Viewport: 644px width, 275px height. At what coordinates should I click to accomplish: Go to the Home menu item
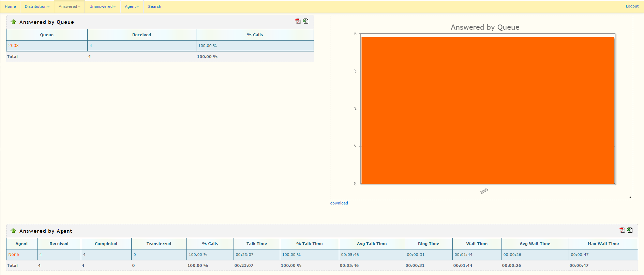[x=10, y=6]
